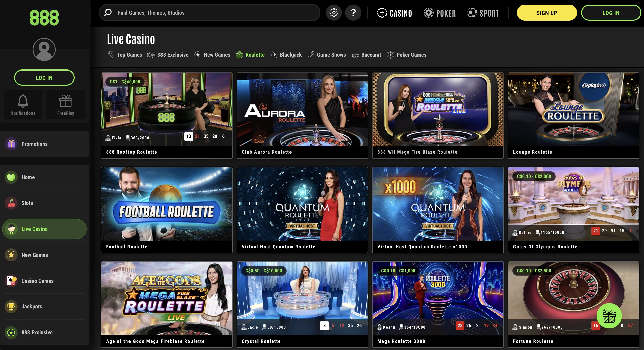This screenshot has height=350, width=644.
Task: Open Virtual Host Quantum Roulette x1000
Action: 438,210
